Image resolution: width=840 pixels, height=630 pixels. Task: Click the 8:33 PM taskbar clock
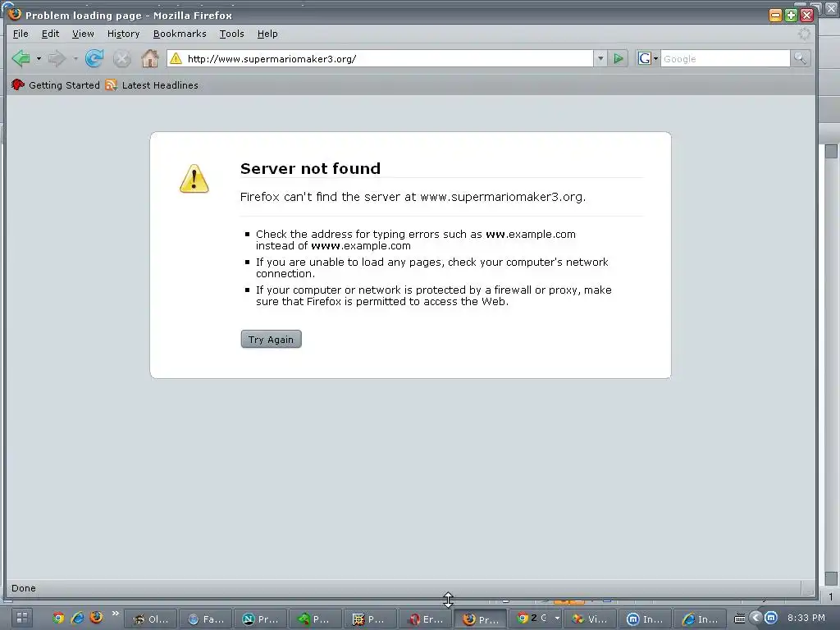pyautogui.click(x=806, y=618)
